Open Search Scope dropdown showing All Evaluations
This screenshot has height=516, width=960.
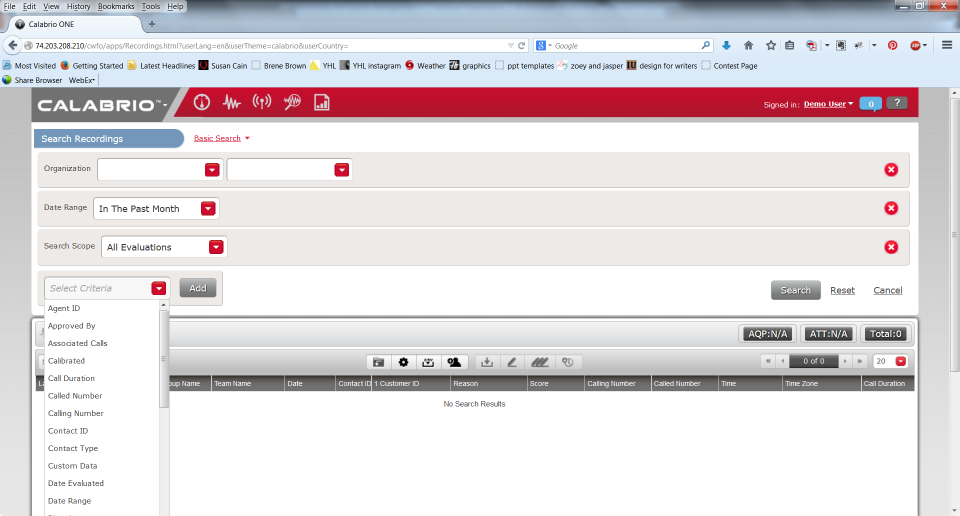[216, 247]
